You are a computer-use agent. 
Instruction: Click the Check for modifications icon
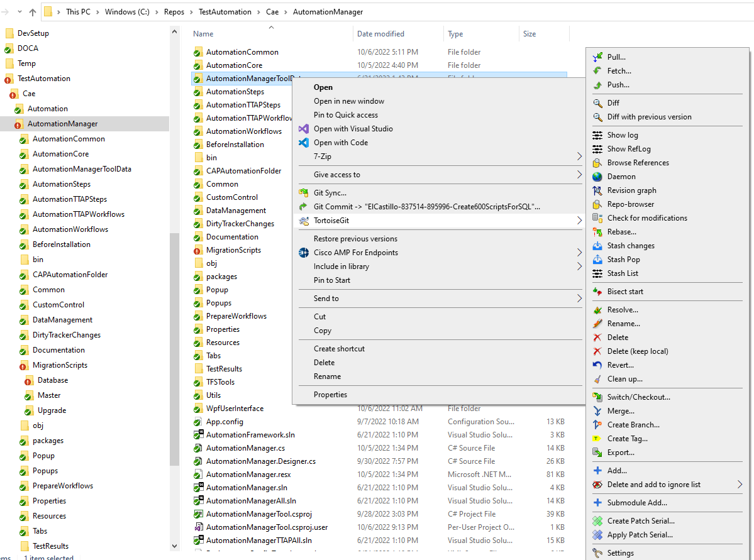click(597, 218)
